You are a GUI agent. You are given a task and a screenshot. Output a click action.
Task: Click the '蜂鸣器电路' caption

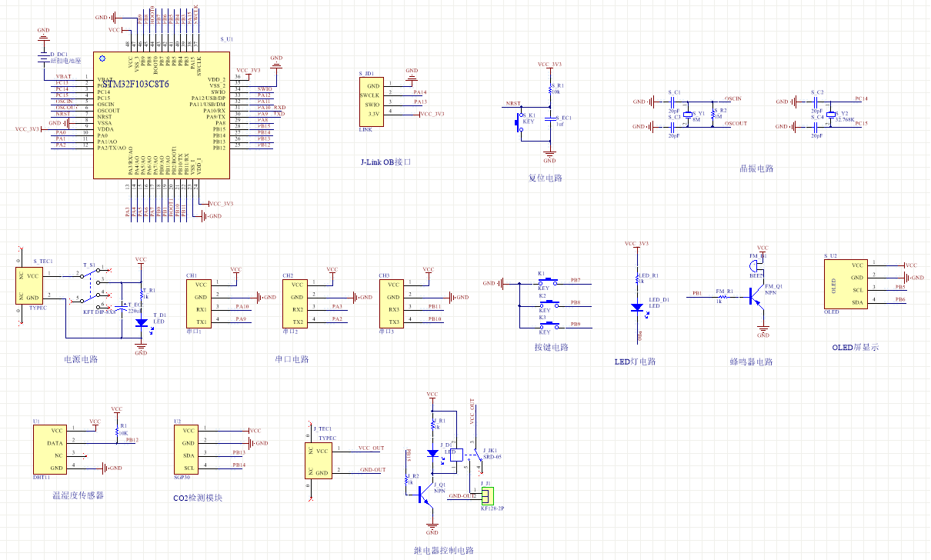click(751, 362)
